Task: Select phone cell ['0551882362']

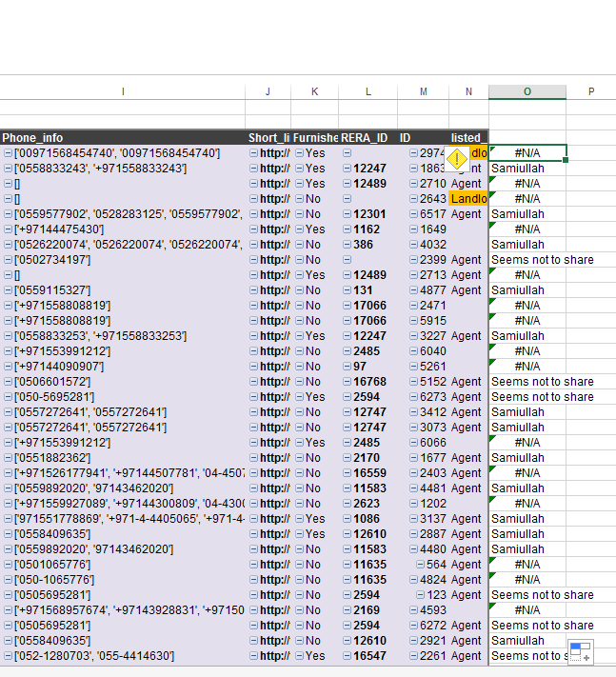Action: coord(123,457)
